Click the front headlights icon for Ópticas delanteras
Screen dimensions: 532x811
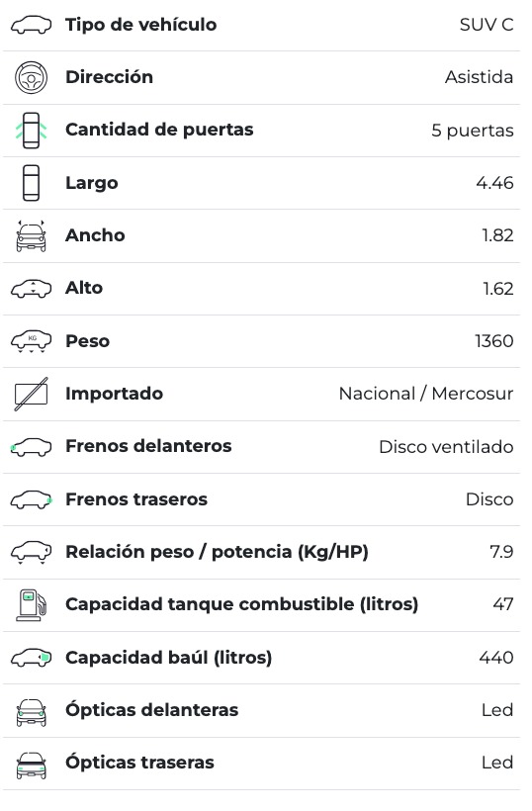31,713
